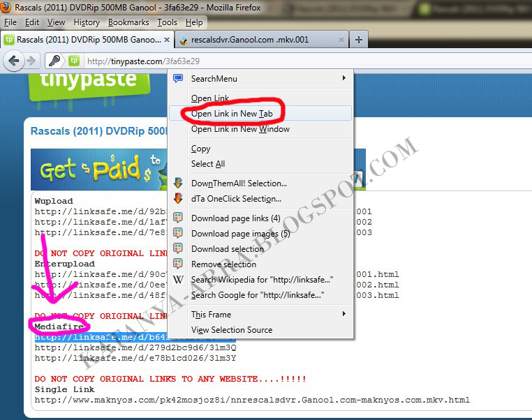The width and height of the screenshot is (532, 420).
Task: Click link ending e78b1cd026/3lm3Y
Action: 135,359
